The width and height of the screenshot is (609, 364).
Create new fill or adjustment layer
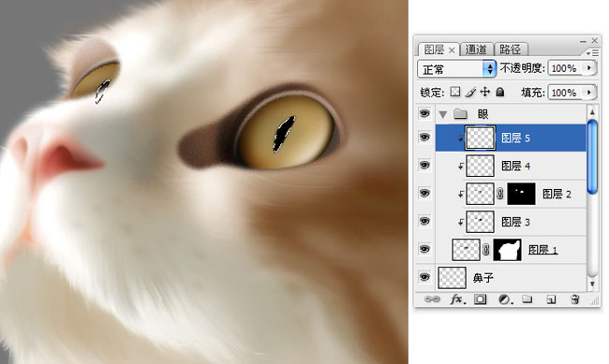click(504, 299)
